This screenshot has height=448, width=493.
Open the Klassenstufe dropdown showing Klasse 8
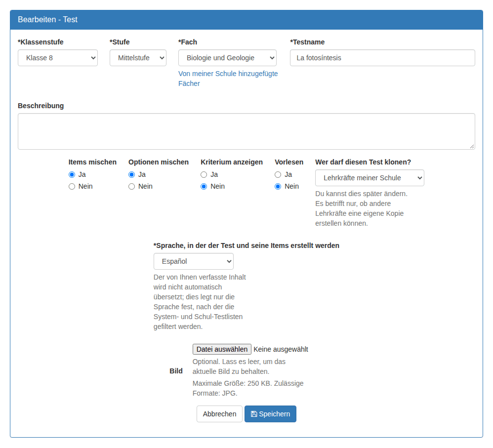pyautogui.click(x=58, y=58)
